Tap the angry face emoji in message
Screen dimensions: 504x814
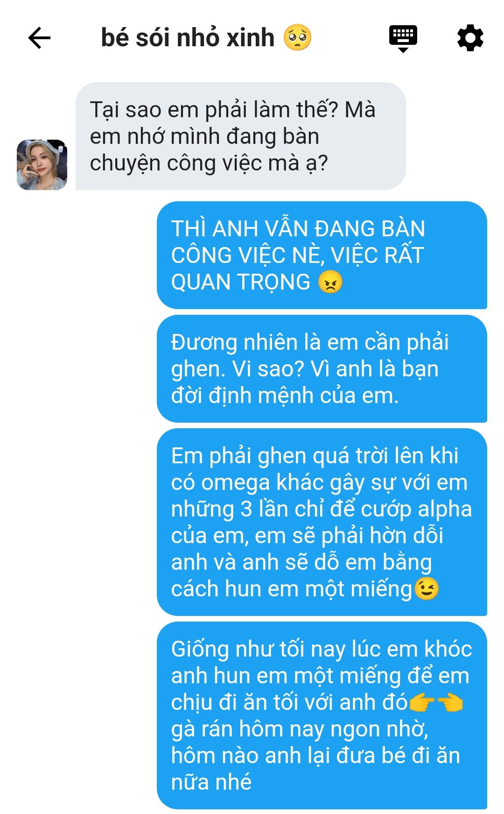(330, 282)
